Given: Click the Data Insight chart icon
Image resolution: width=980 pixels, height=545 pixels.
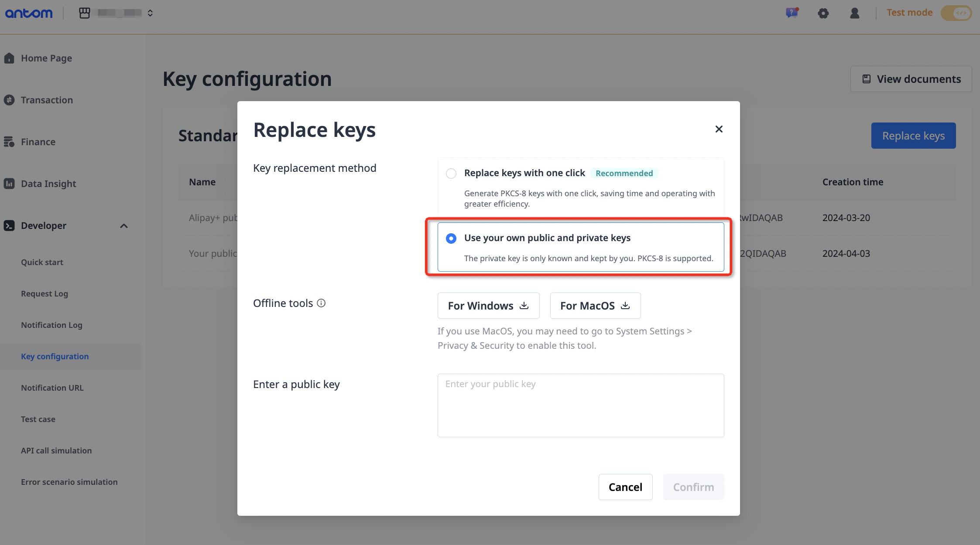Looking at the screenshot, I should click(x=9, y=184).
